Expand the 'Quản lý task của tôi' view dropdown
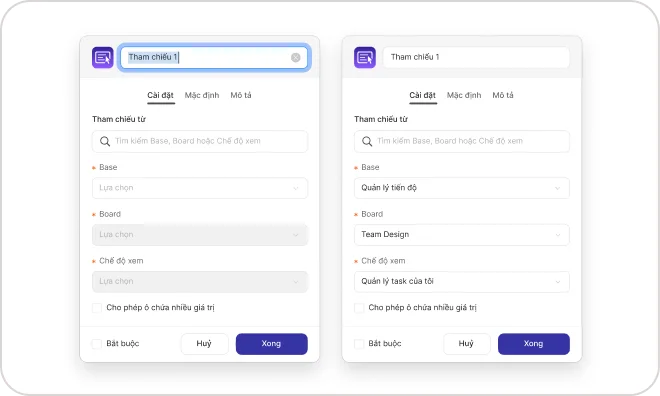 [x=462, y=282]
